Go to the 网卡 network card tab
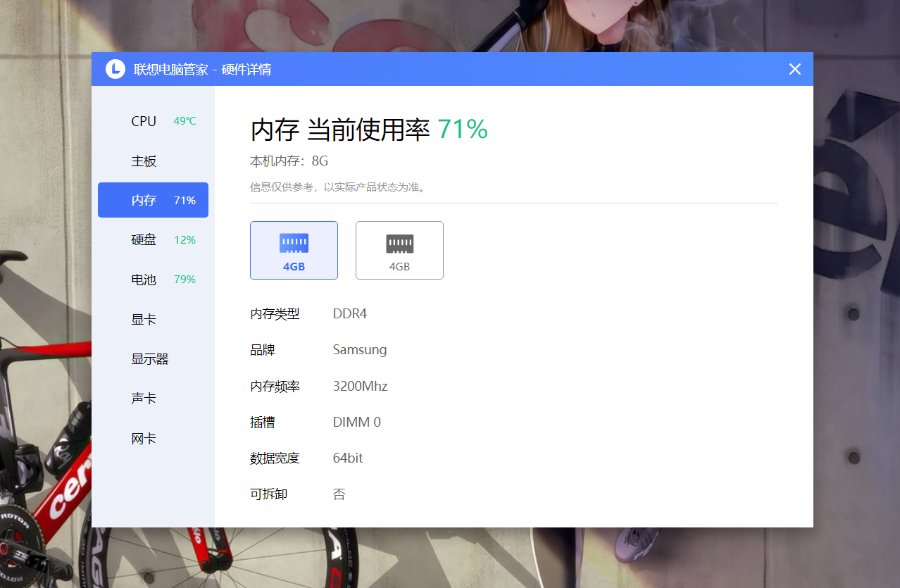Viewport: 900px width, 588px height. pos(153,438)
